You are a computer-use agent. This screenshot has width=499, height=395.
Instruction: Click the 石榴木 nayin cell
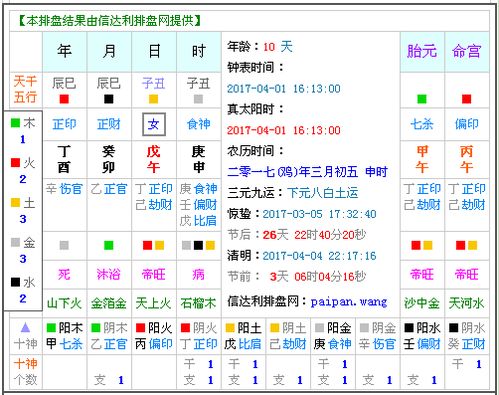coord(198,303)
